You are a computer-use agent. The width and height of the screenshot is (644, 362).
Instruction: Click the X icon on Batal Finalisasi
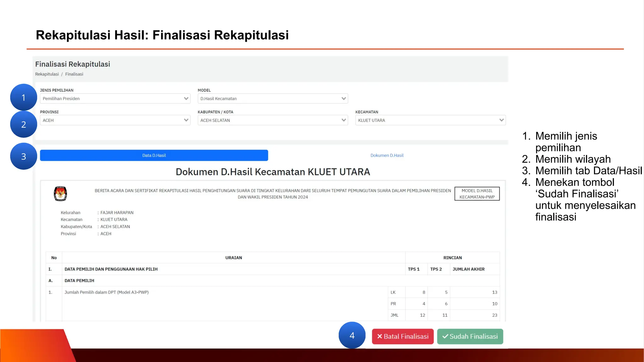(380, 336)
